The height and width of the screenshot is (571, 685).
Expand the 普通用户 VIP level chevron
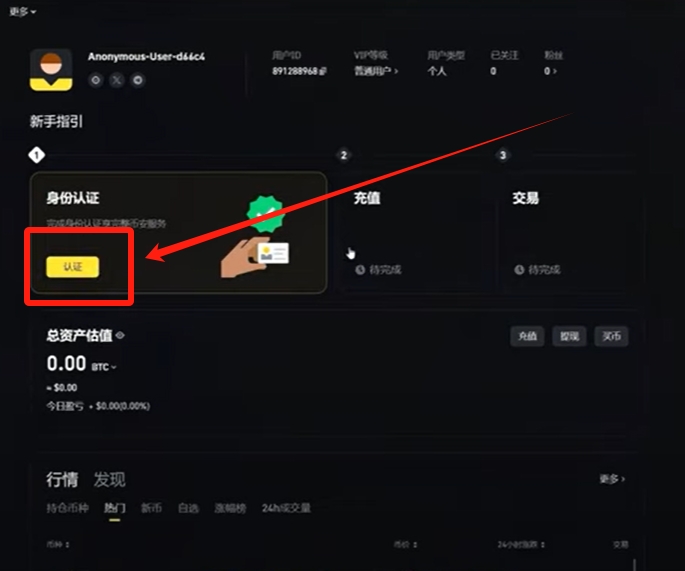tap(397, 71)
